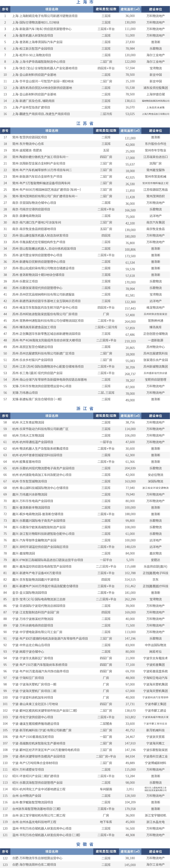Click the 上海市 section heading
Image resolution: width=170 pixels, height=868 pixels.
[x=85, y=2]
